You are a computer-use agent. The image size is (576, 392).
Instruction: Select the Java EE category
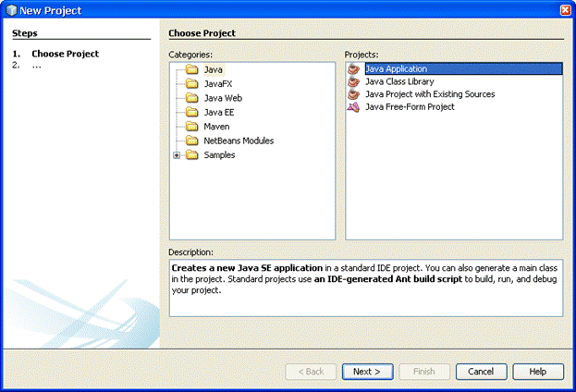pos(219,113)
